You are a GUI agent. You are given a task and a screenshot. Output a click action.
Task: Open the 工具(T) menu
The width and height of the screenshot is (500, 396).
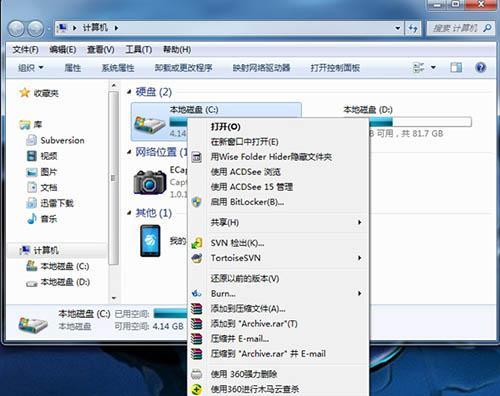(x=138, y=50)
